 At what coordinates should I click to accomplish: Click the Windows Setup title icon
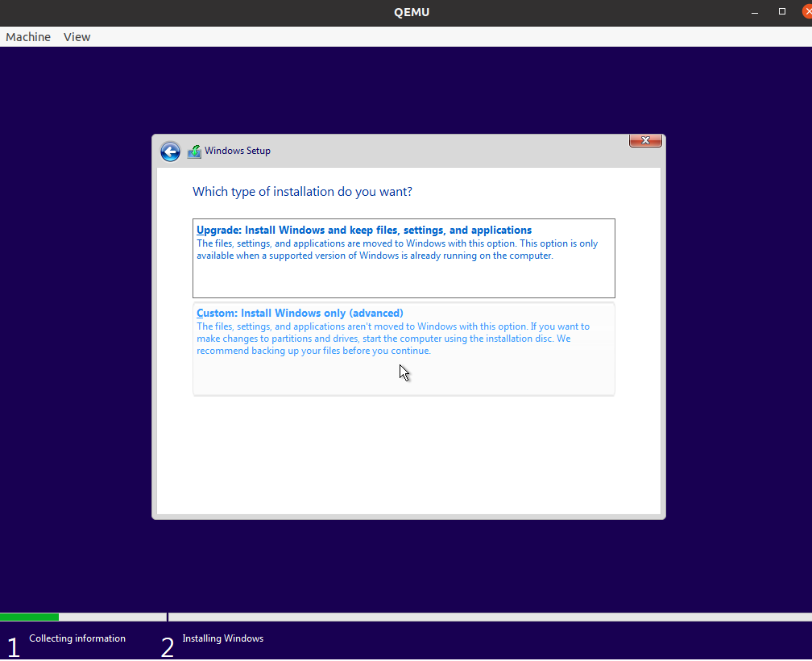coord(194,152)
